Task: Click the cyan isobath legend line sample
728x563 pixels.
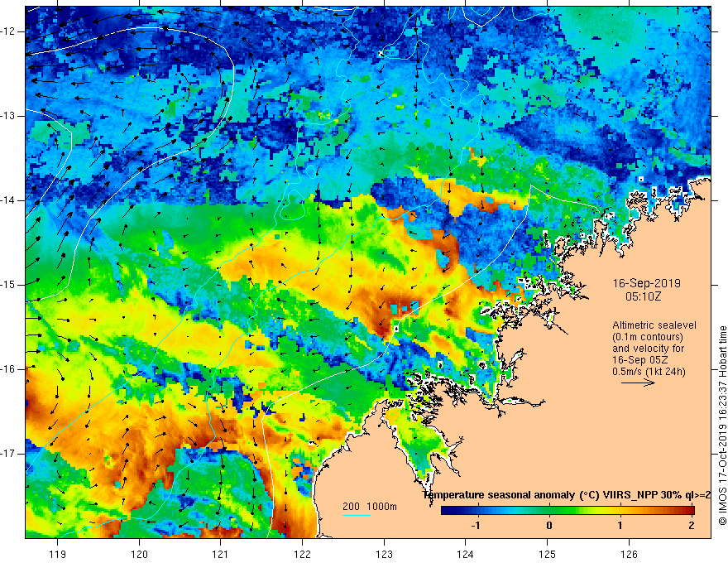Action: (356, 515)
